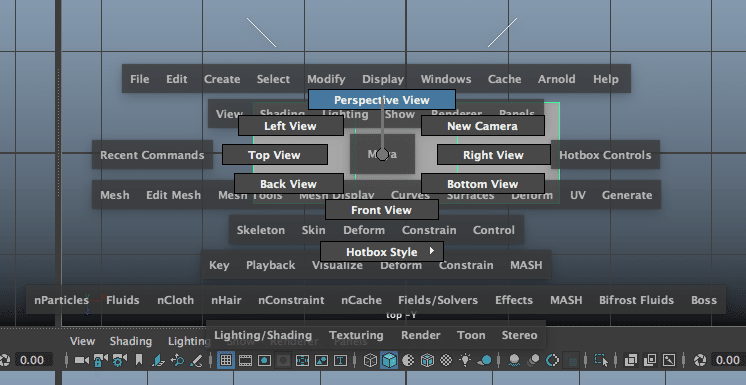
Task: Toggle the 2D Pan/Zoom icon
Action: click(177, 360)
